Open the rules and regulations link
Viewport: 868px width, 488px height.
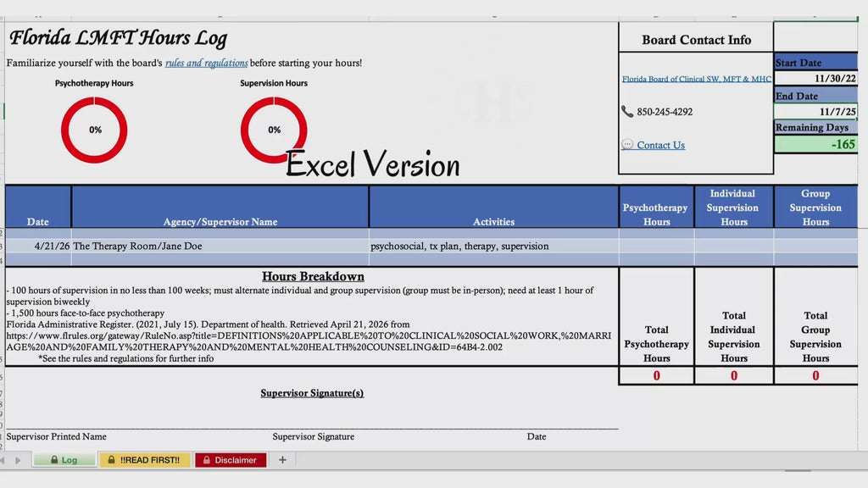[x=206, y=63]
